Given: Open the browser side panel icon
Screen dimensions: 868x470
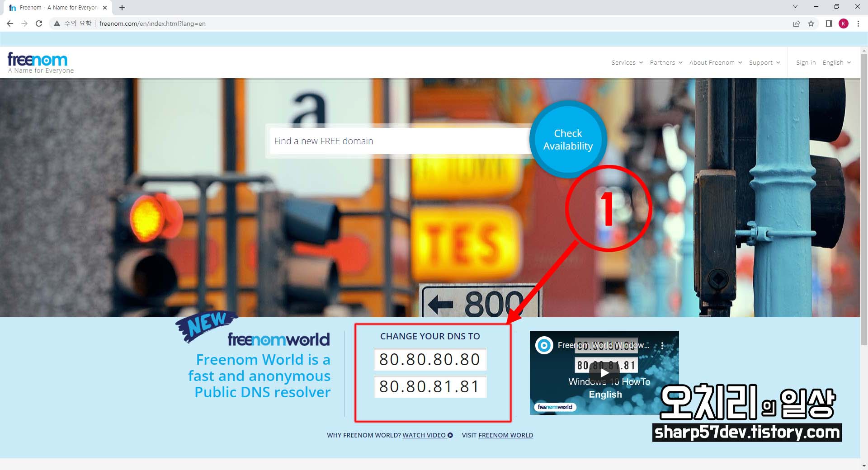Looking at the screenshot, I should 829,23.
